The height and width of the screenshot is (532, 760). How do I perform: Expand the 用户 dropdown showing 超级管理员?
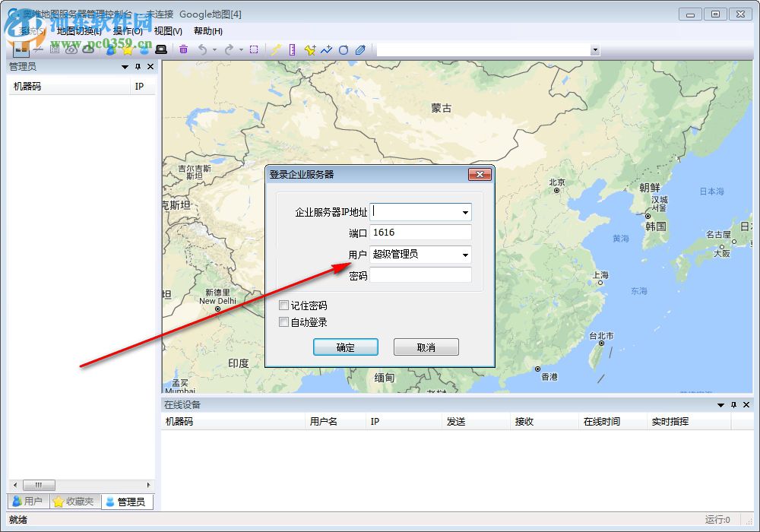(464, 255)
